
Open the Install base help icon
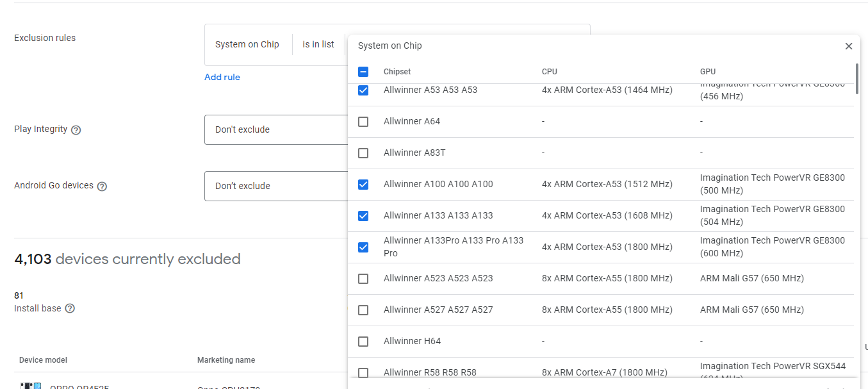tap(69, 308)
